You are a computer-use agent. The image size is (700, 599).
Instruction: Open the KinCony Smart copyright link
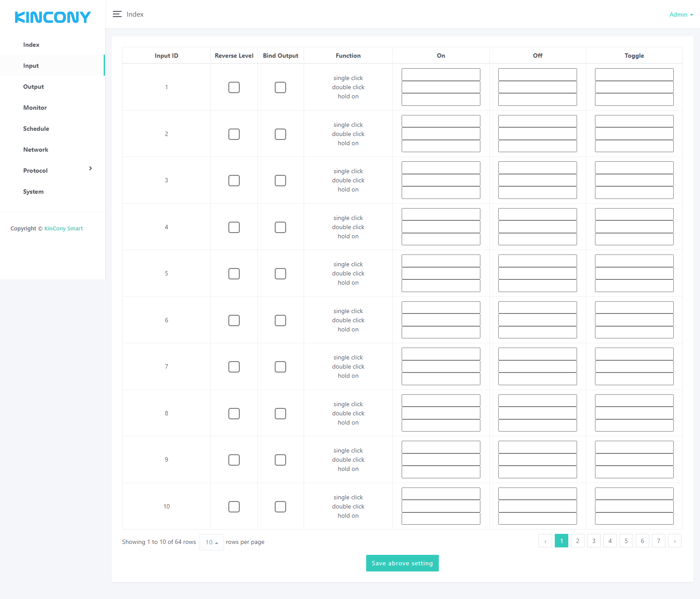pos(63,229)
